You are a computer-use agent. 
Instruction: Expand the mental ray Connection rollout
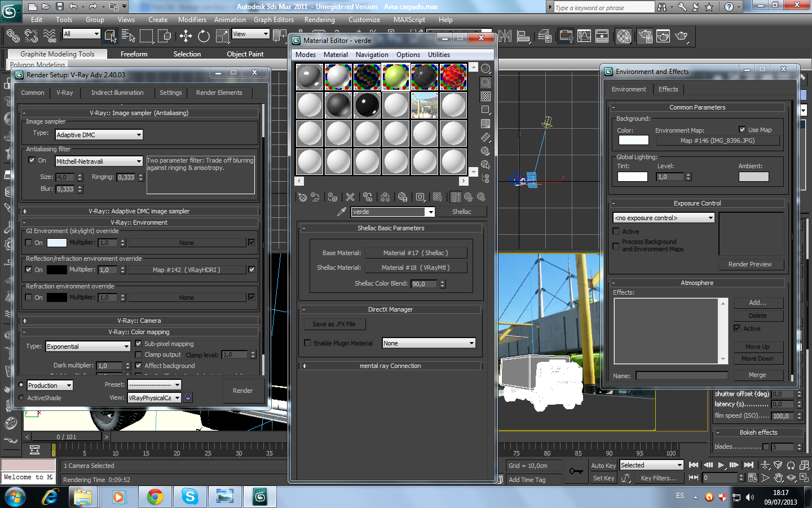point(390,366)
